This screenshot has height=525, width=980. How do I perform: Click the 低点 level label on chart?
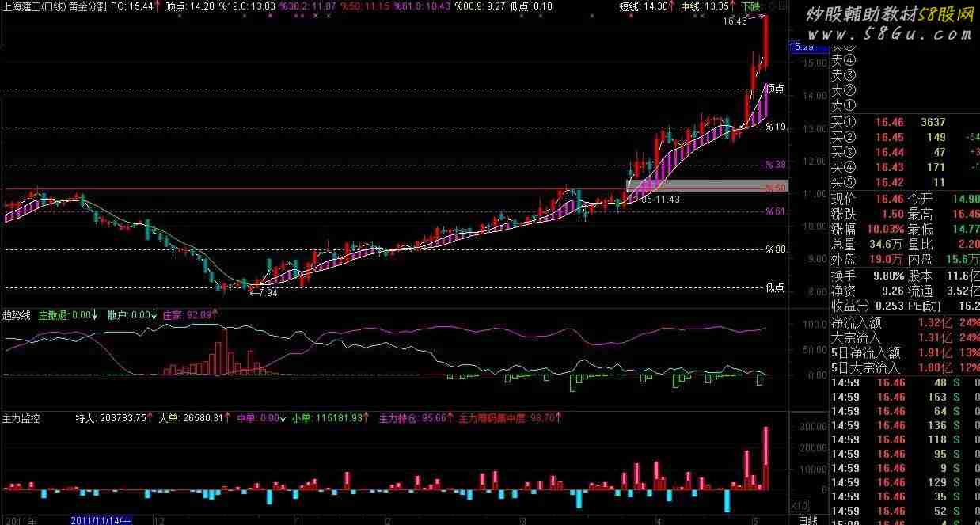point(775,287)
